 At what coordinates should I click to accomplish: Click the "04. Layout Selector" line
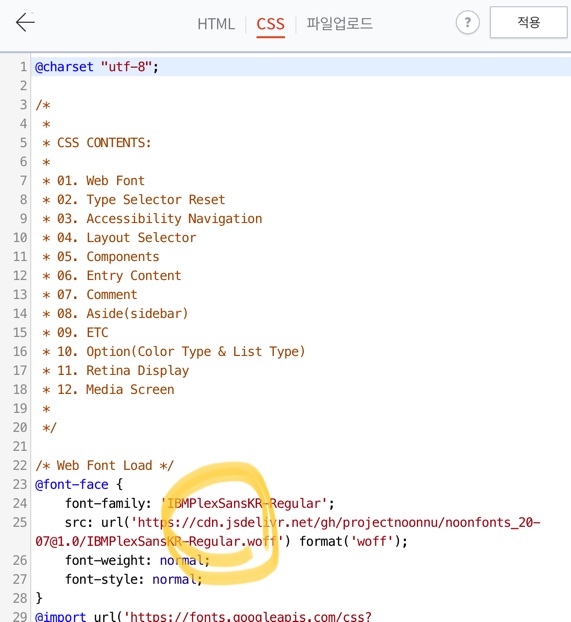(119, 238)
